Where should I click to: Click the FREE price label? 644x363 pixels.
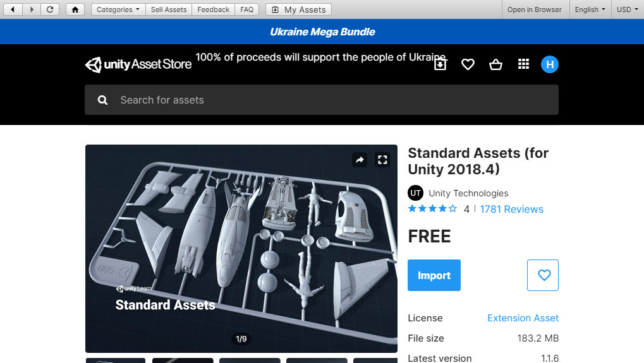click(x=429, y=236)
